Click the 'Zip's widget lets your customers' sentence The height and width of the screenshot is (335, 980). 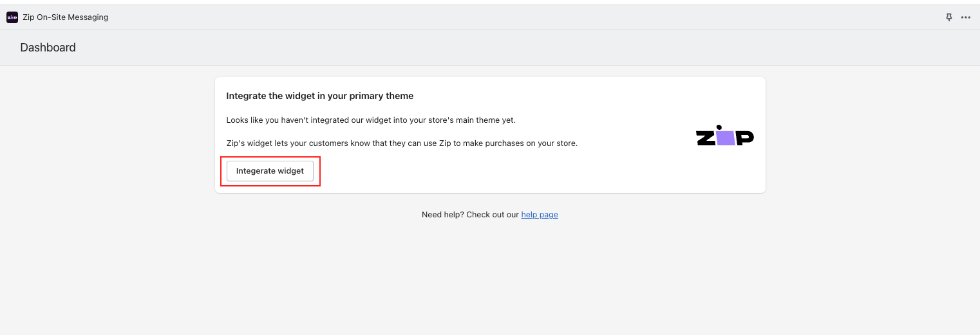[402, 143]
